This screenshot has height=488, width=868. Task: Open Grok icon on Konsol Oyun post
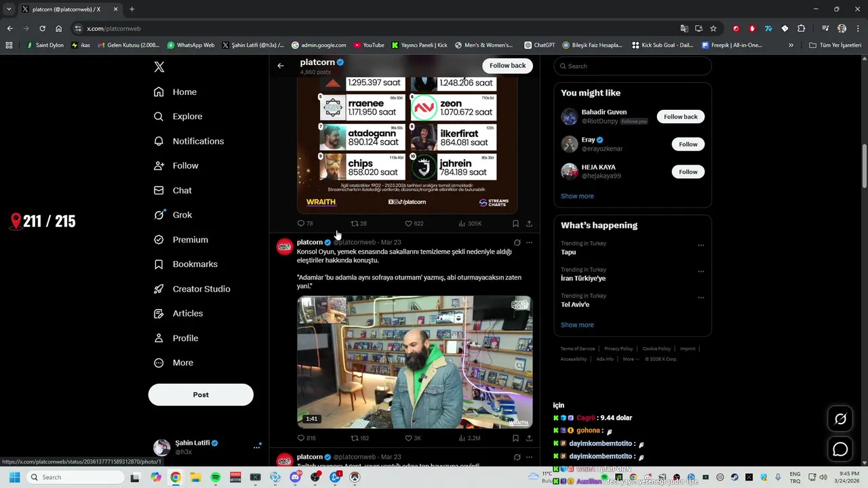(517, 242)
